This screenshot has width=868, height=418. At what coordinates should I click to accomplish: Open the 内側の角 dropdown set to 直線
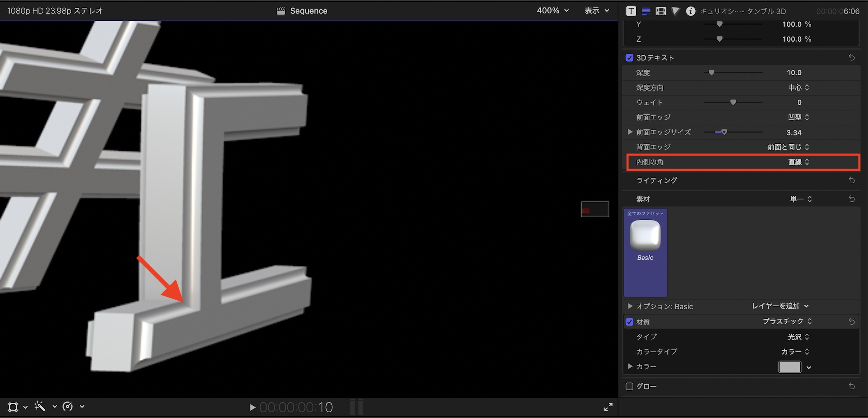pyautogui.click(x=798, y=162)
